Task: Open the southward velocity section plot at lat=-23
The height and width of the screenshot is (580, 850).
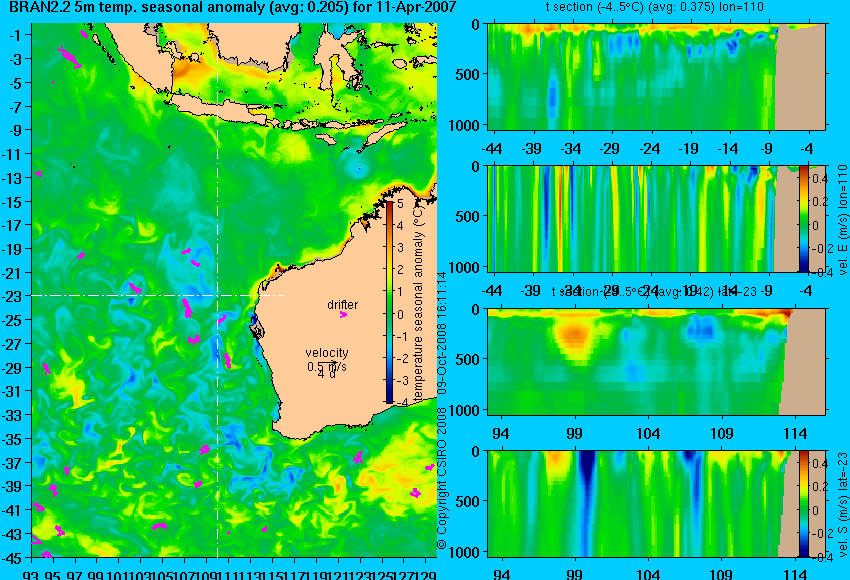Action: (x=656, y=504)
